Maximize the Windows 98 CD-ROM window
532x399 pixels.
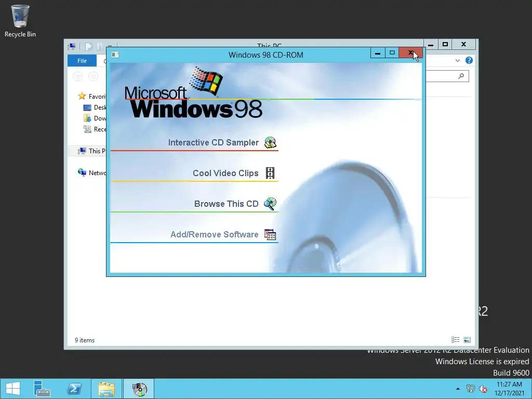[392, 53]
